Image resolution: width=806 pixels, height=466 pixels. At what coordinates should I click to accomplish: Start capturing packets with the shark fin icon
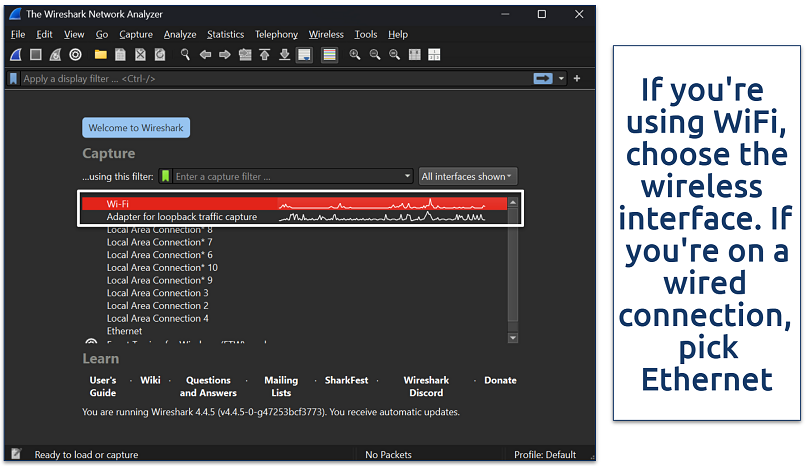(x=15, y=54)
